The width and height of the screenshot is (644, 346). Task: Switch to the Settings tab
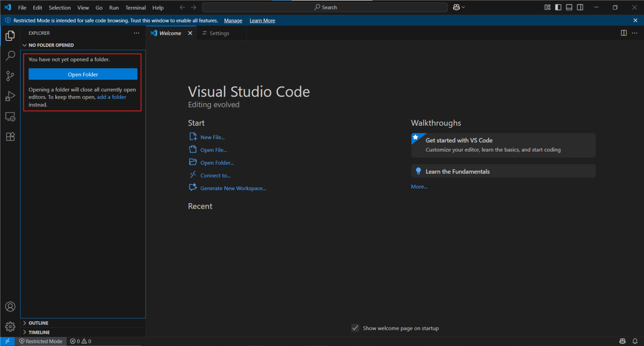point(219,33)
